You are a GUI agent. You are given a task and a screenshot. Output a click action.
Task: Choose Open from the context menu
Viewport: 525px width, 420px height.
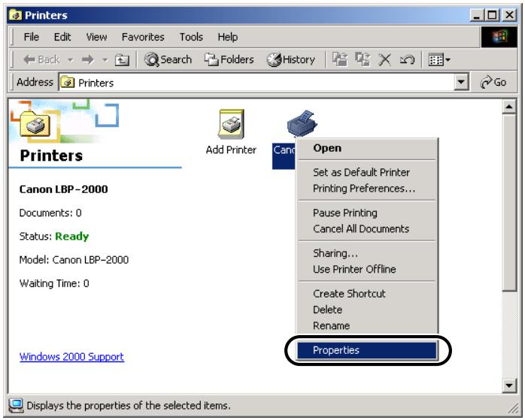367,148
